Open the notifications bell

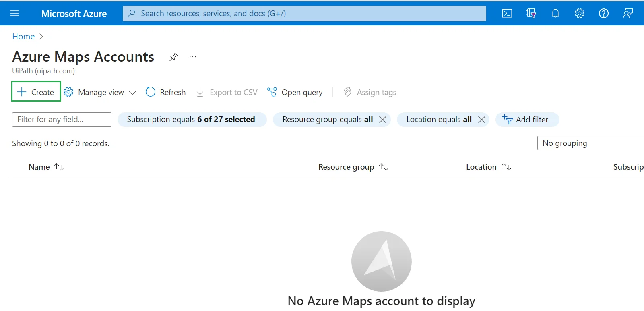tap(555, 13)
